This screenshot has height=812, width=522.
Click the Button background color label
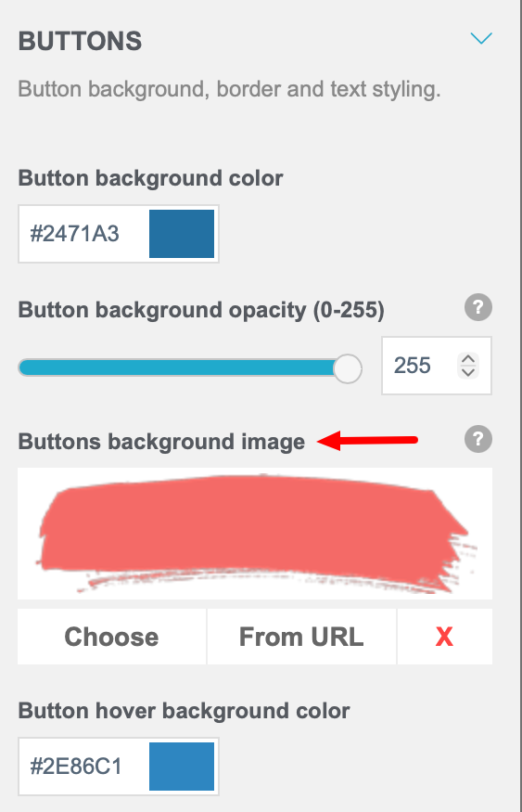coord(150,178)
